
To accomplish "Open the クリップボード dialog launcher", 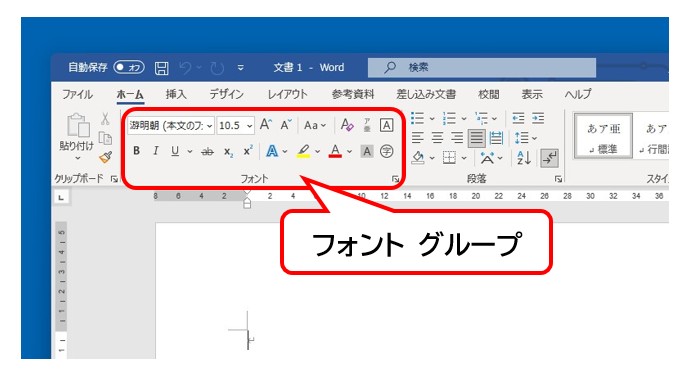I will point(115,179).
